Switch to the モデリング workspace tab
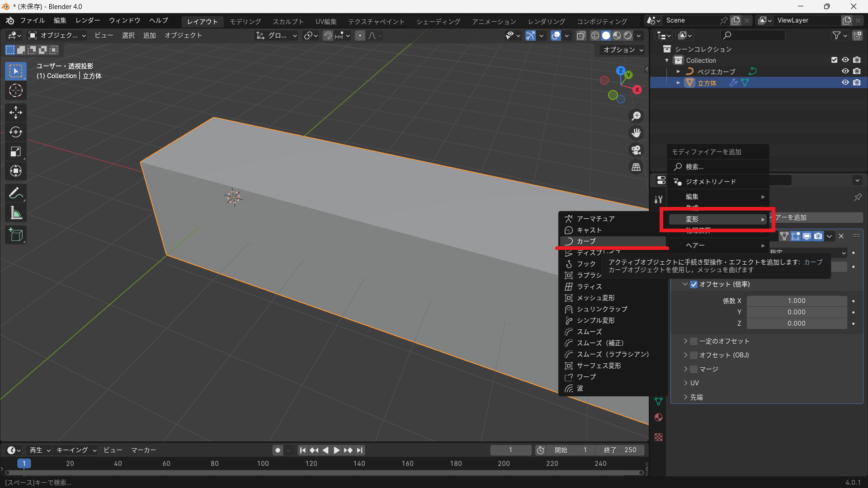868x488 pixels. (x=245, y=21)
